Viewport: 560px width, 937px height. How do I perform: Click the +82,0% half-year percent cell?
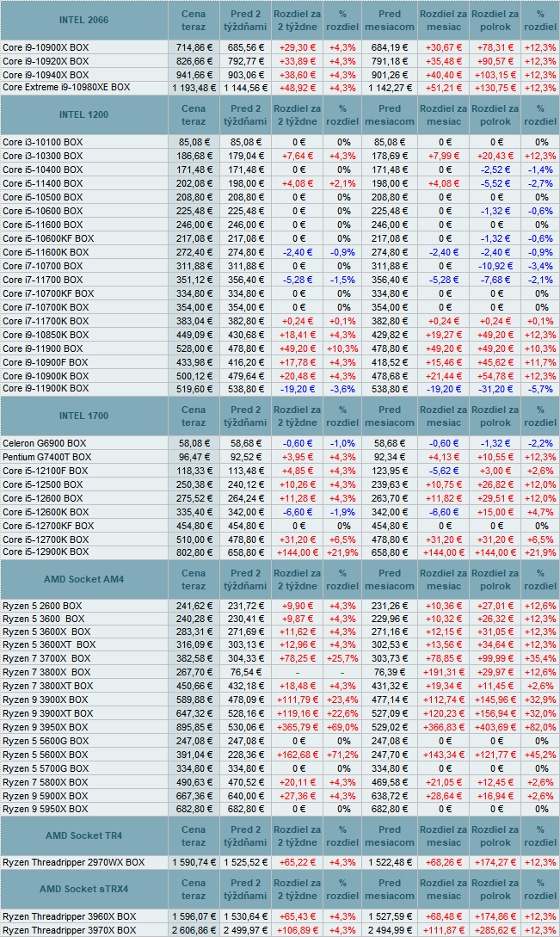[x=540, y=727]
